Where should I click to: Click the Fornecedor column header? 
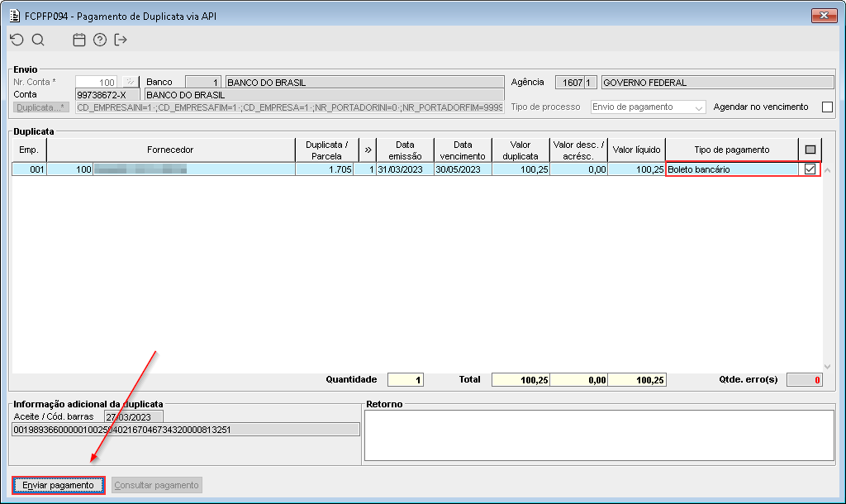point(170,150)
